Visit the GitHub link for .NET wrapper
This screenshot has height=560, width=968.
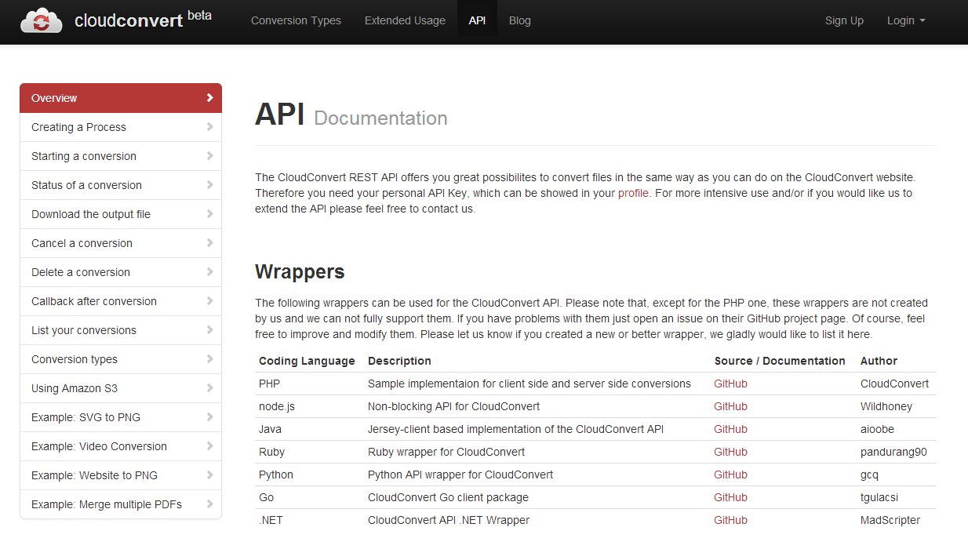point(730,520)
